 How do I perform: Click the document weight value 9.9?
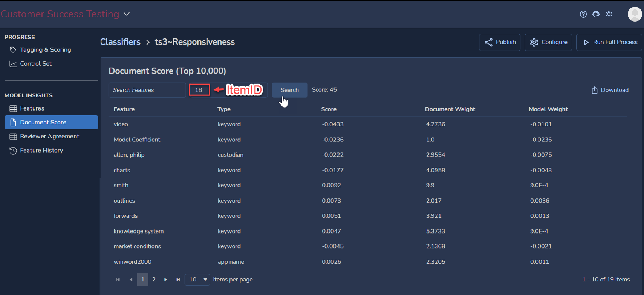[430, 185]
